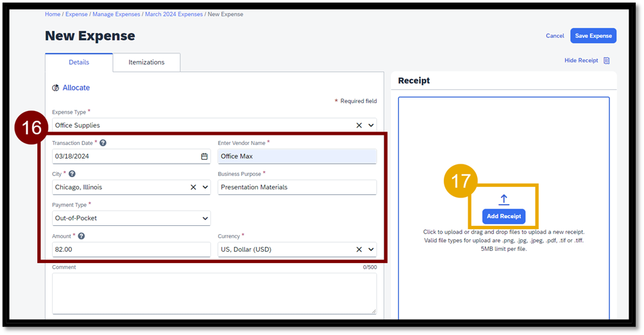Click the City field help icon
Viewport: 644px width, 335px height.
point(72,174)
